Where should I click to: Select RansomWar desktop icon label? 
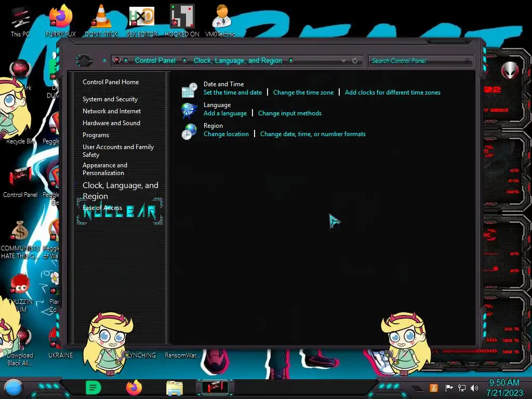point(182,355)
